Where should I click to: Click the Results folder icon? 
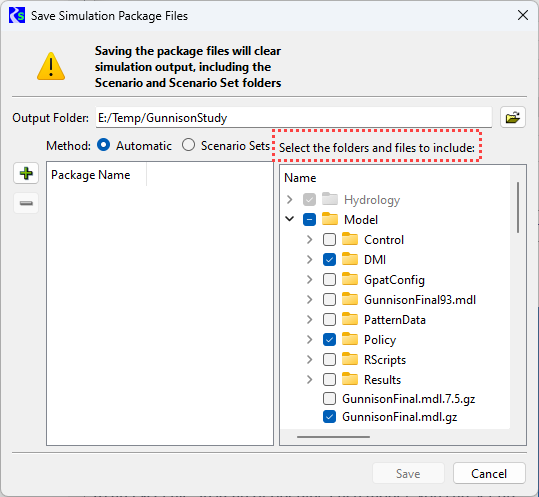(350, 379)
